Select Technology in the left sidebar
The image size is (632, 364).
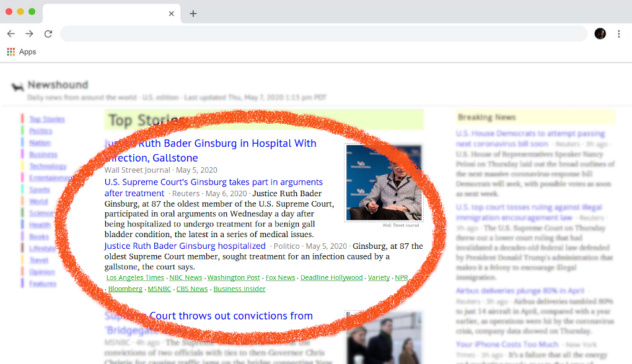pos(48,166)
